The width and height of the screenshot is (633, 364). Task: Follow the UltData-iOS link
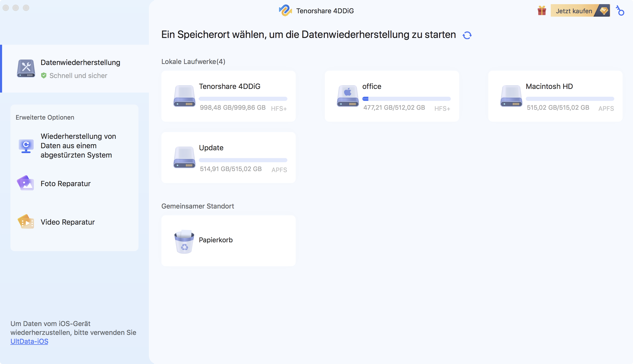(x=29, y=341)
